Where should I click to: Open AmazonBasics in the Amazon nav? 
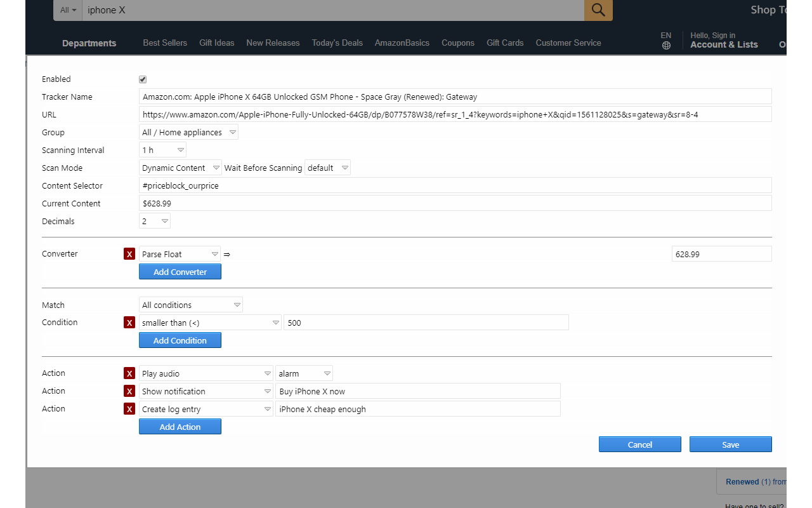click(402, 43)
